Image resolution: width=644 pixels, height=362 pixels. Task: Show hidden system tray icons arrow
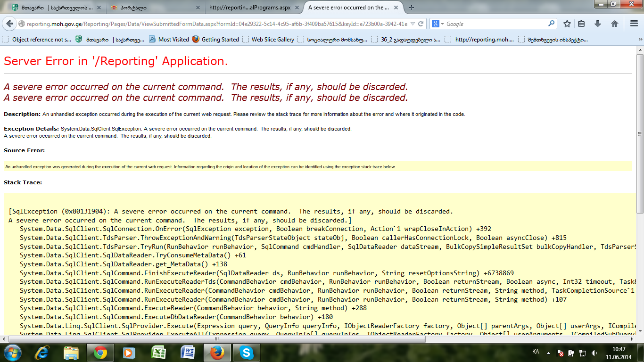click(548, 352)
